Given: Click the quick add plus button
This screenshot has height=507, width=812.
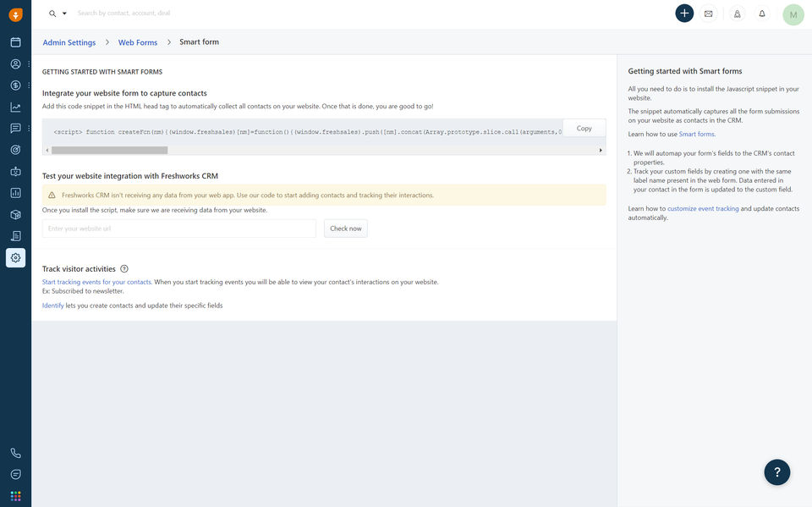Looking at the screenshot, I should click(x=684, y=14).
